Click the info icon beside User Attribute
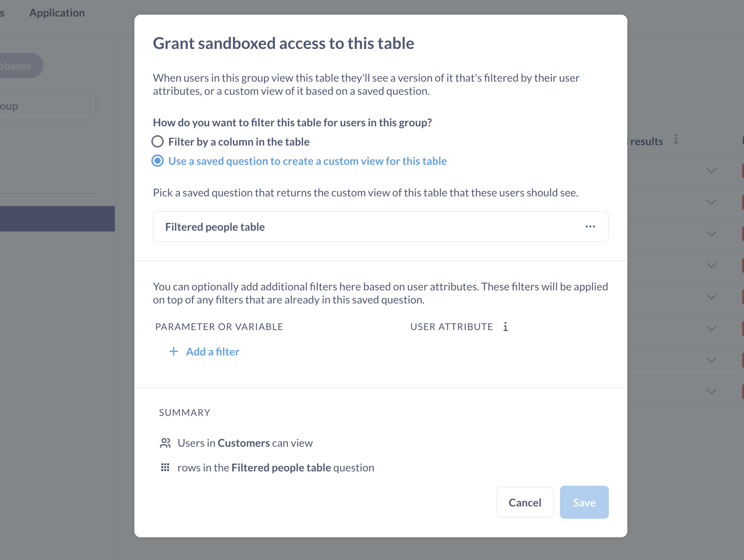 point(506,327)
